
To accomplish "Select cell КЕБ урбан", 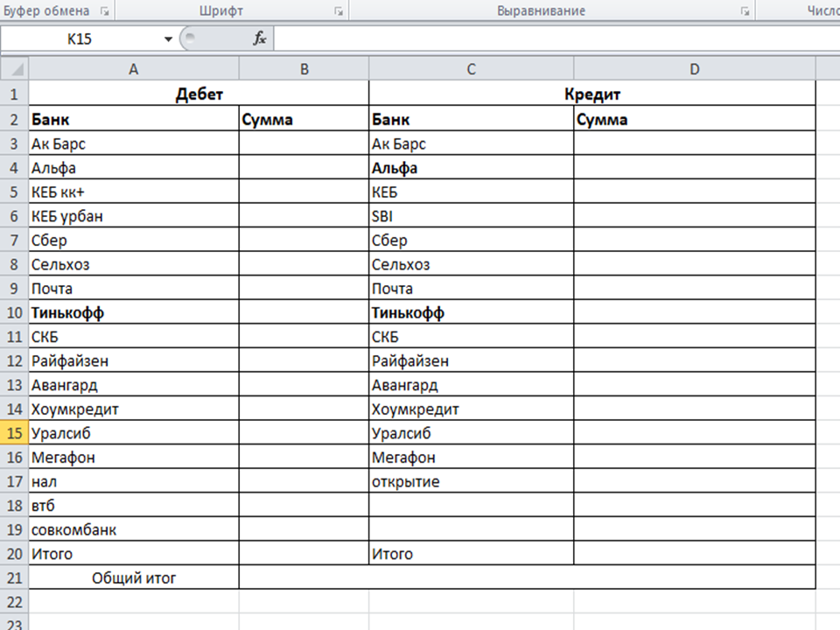I will (133, 215).
